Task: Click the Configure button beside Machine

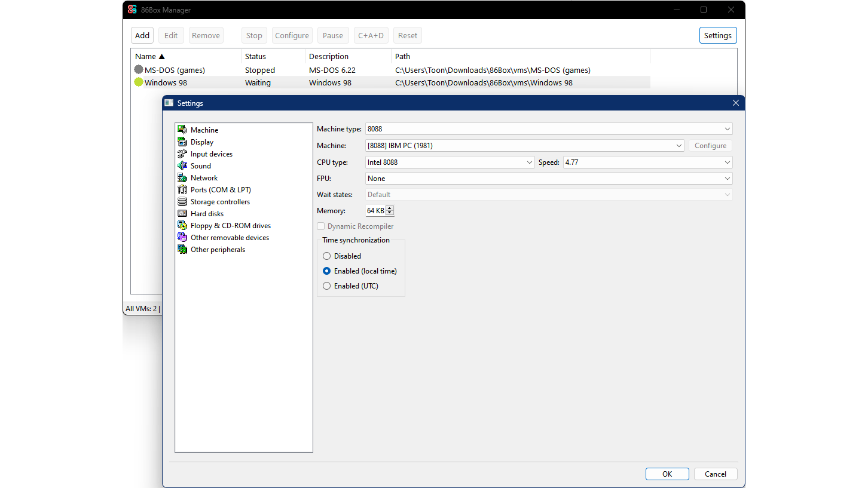Action: pos(710,145)
